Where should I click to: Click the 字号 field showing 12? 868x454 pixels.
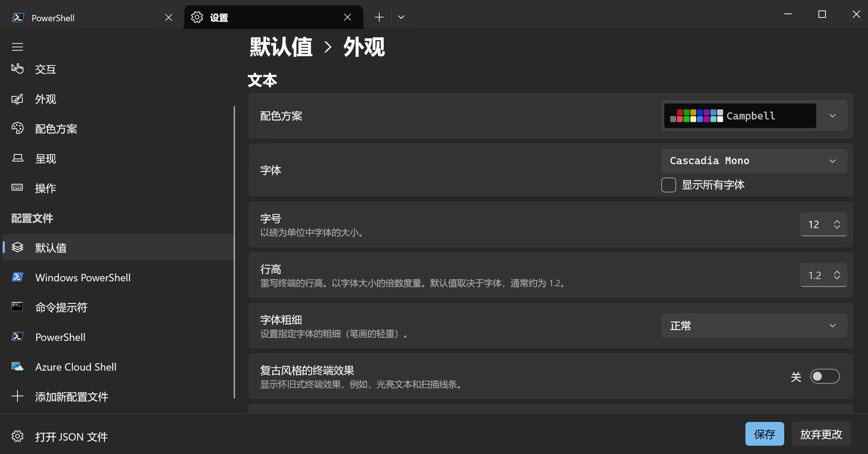814,224
